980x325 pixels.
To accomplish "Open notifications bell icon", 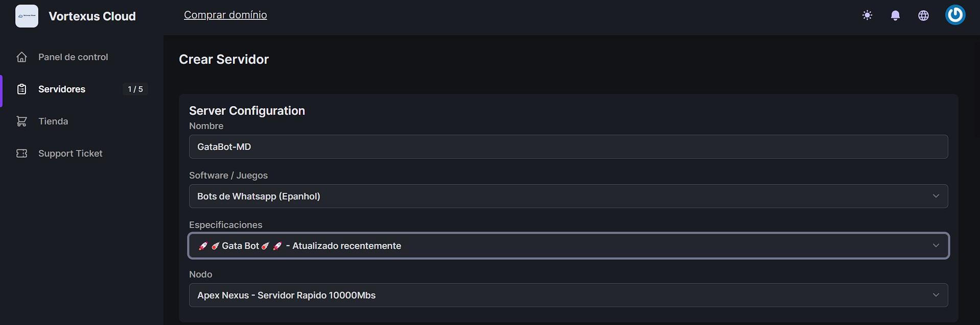I will coord(895,15).
